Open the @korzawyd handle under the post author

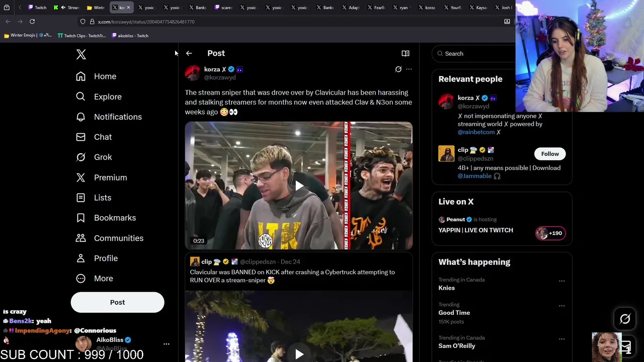pyautogui.click(x=220, y=77)
